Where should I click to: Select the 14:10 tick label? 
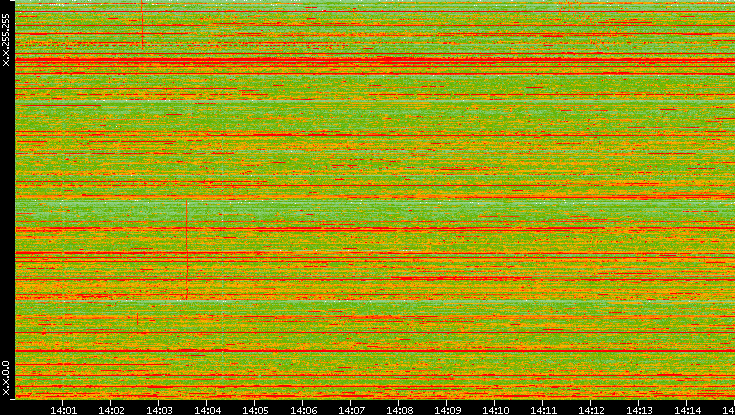pos(495,410)
